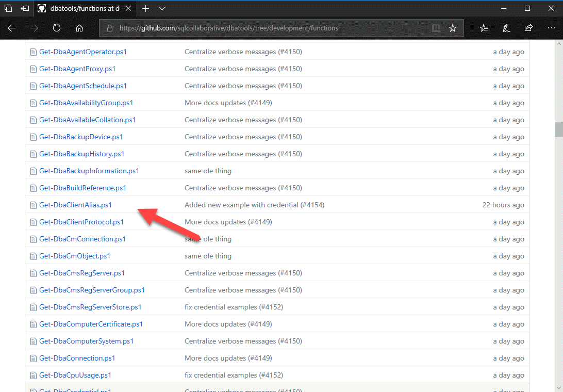Open a new tab
The width and height of the screenshot is (563, 392).
(146, 8)
